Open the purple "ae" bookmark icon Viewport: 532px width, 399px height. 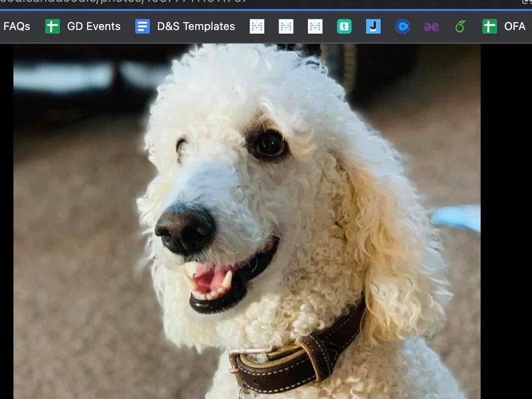pyautogui.click(x=430, y=27)
